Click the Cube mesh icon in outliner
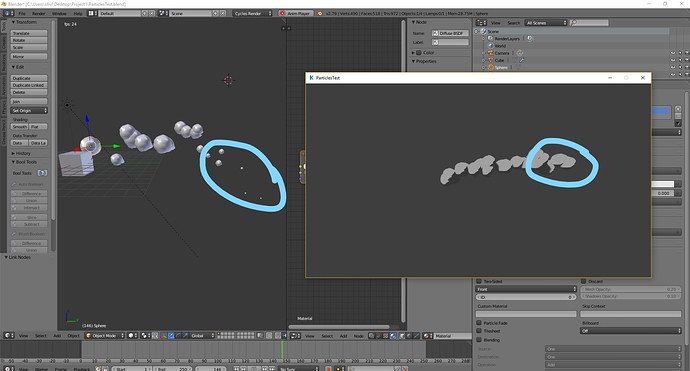This screenshot has height=371, width=690. [x=491, y=60]
